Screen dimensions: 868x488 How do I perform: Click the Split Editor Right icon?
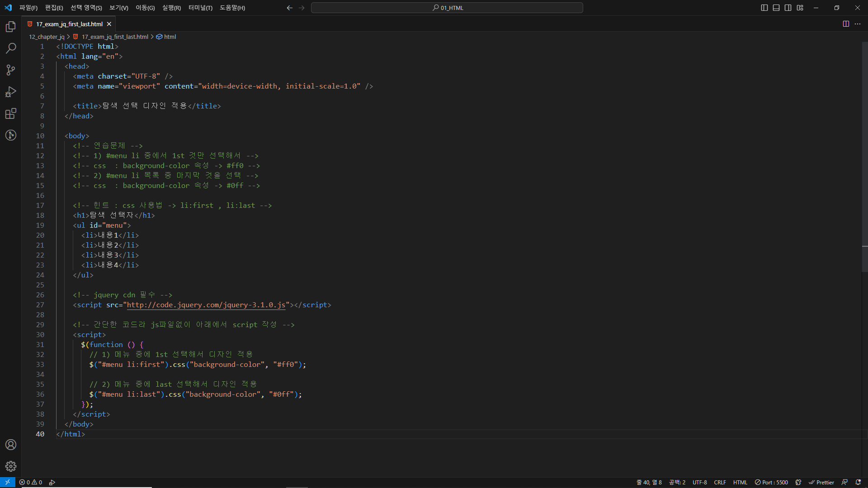[846, 24]
